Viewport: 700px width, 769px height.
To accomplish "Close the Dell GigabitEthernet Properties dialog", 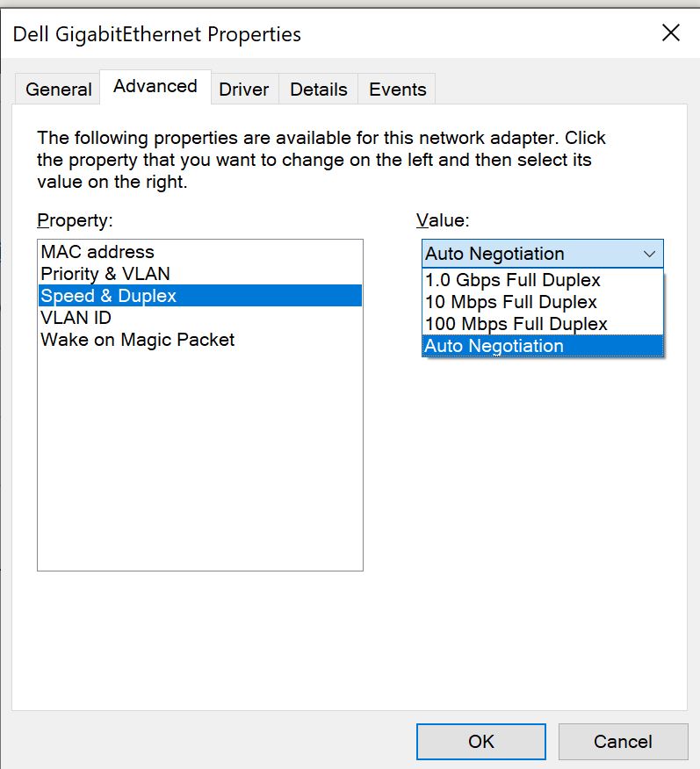I will (670, 33).
